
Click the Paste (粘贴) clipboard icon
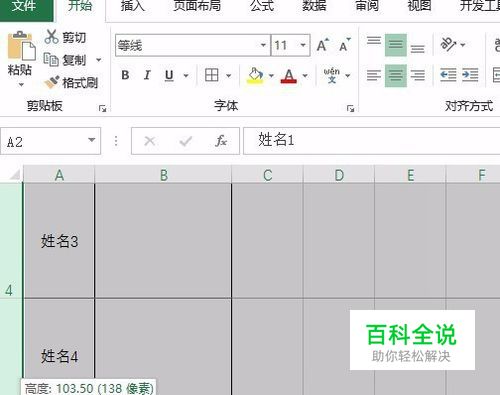point(21,46)
